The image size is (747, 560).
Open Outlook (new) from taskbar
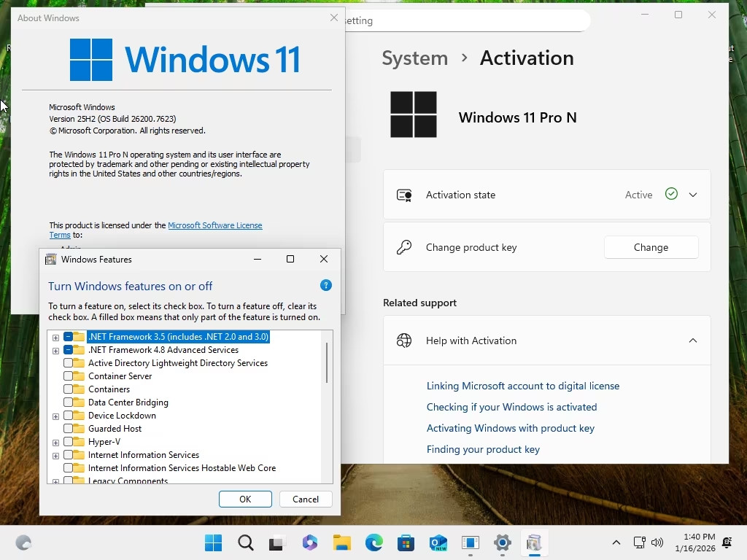pos(438,542)
